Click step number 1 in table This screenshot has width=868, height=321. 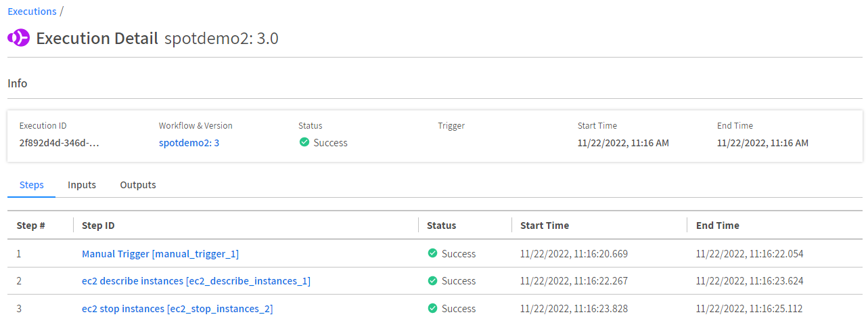(x=20, y=254)
